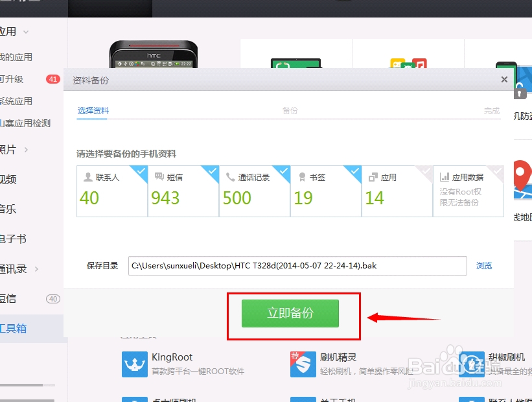Click the horizontal scrollbar at sidebar bottom
This screenshot has height=402, width=532.
pyautogui.click(x=27, y=385)
